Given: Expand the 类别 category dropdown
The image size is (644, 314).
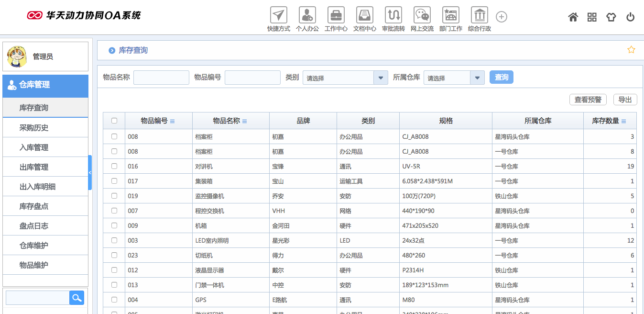Looking at the screenshot, I should point(381,78).
